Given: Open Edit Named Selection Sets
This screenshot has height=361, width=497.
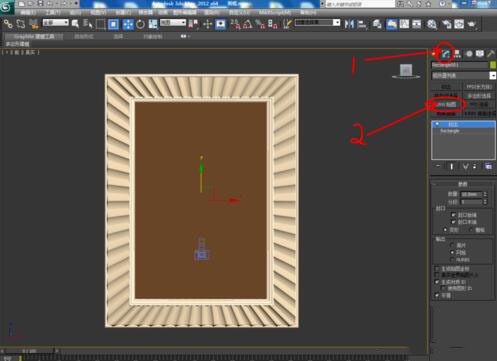Looking at the screenshot, I should tap(287, 24).
